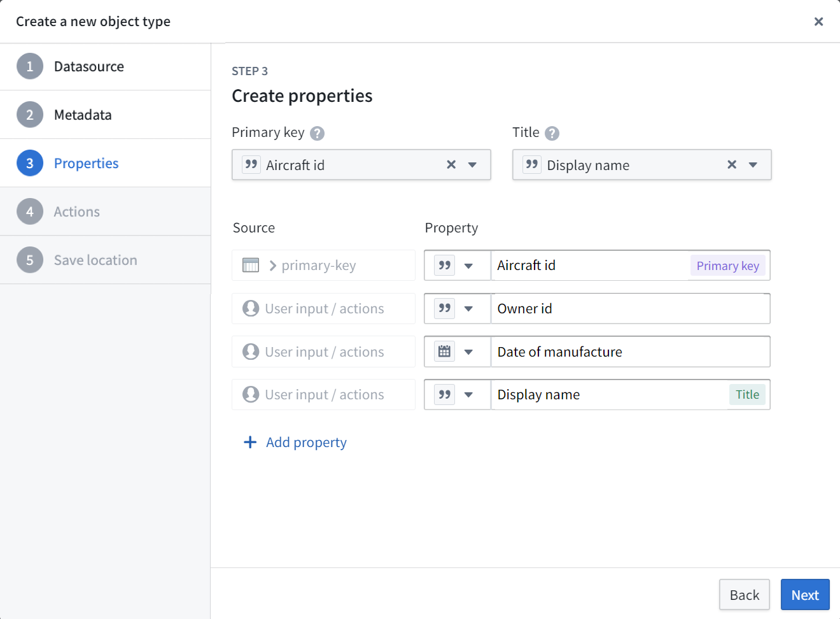840x619 pixels.
Task: Click the Back button
Action: click(x=745, y=595)
